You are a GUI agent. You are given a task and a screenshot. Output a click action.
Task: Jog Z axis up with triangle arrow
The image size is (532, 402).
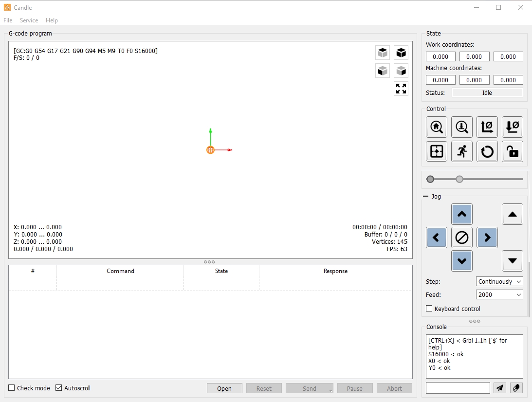pos(513,214)
